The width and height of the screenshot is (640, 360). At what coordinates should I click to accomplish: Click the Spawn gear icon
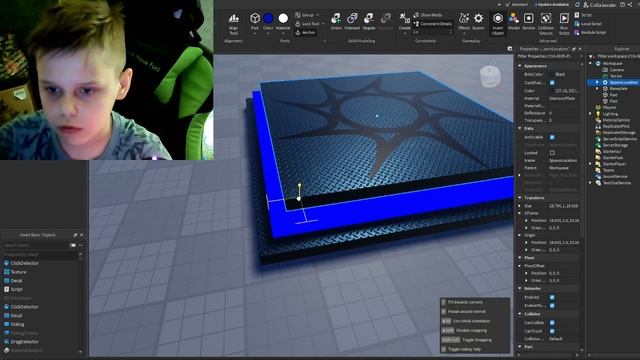(478, 22)
